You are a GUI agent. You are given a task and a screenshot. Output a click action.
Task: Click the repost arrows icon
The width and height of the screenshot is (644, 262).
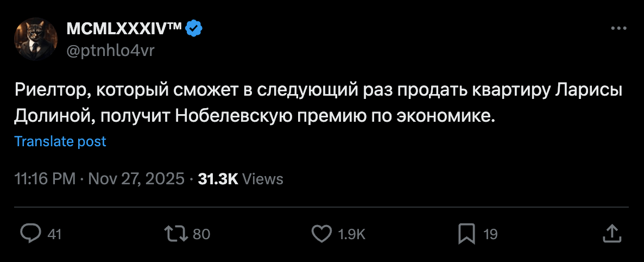178,234
